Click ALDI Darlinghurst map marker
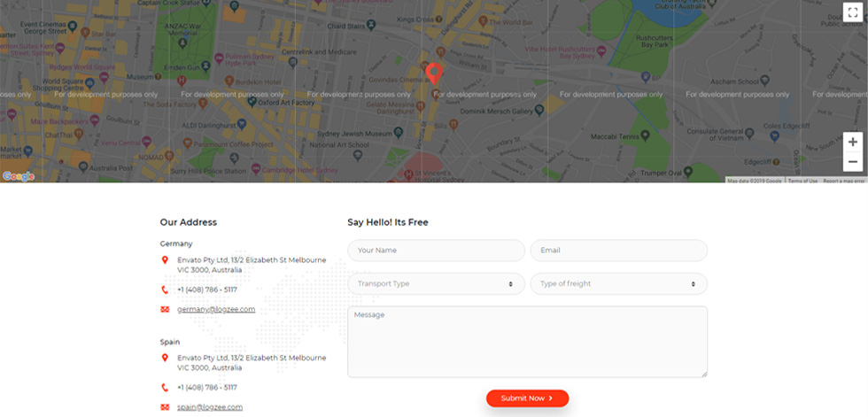This screenshot has width=868, height=417. click(241, 126)
